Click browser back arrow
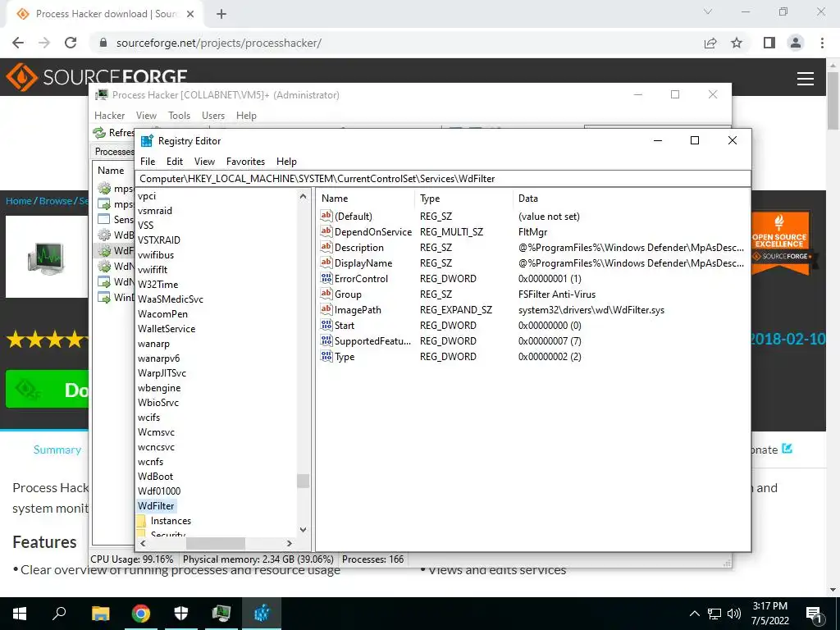840x630 pixels. click(18, 43)
